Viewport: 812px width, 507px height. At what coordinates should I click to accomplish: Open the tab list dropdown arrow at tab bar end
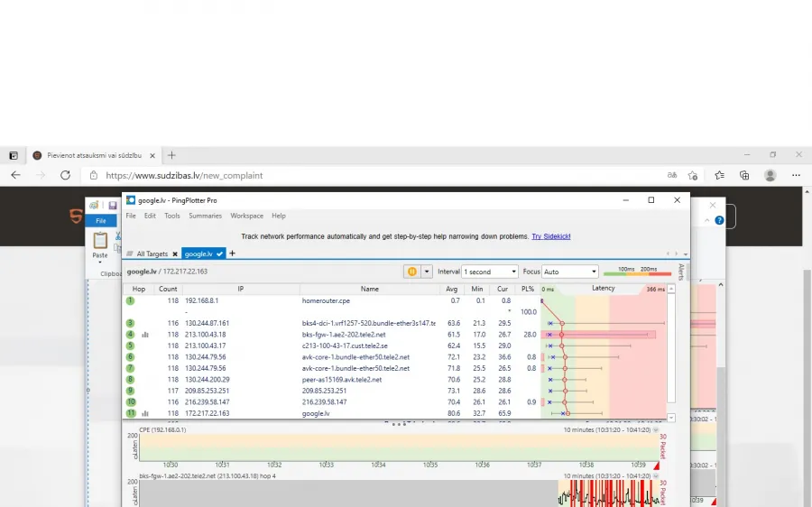click(x=685, y=253)
